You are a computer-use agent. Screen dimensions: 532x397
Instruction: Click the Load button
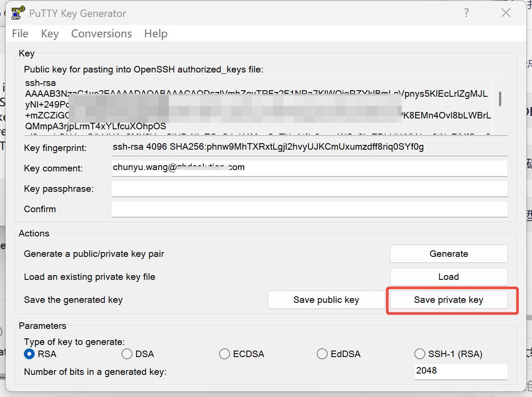[449, 277]
